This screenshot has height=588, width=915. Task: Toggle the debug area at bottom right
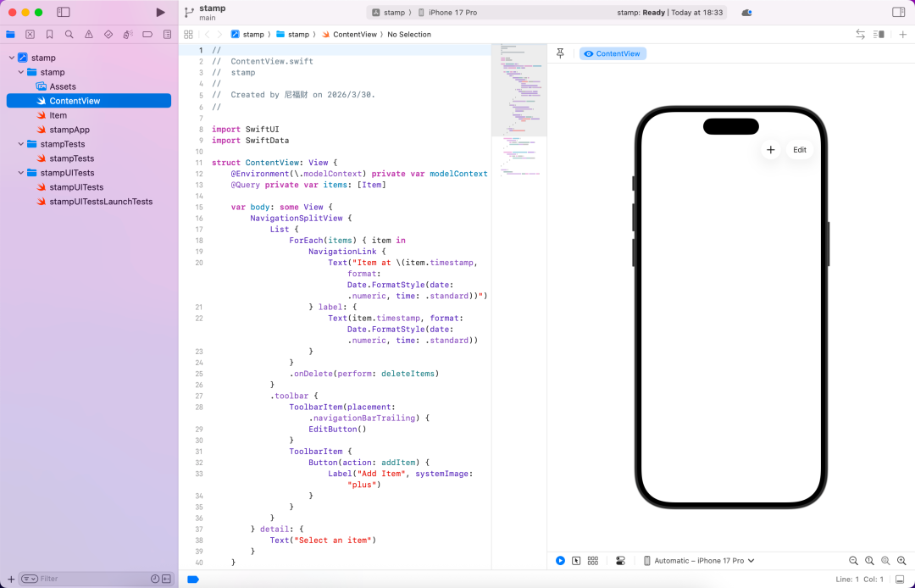pyautogui.click(x=900, y=580)
